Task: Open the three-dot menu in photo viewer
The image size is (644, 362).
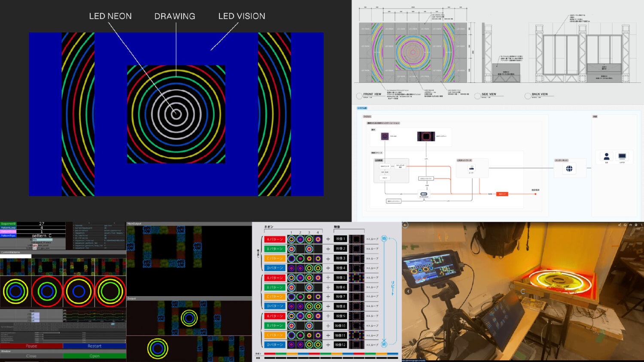Action: click(641, 225)
